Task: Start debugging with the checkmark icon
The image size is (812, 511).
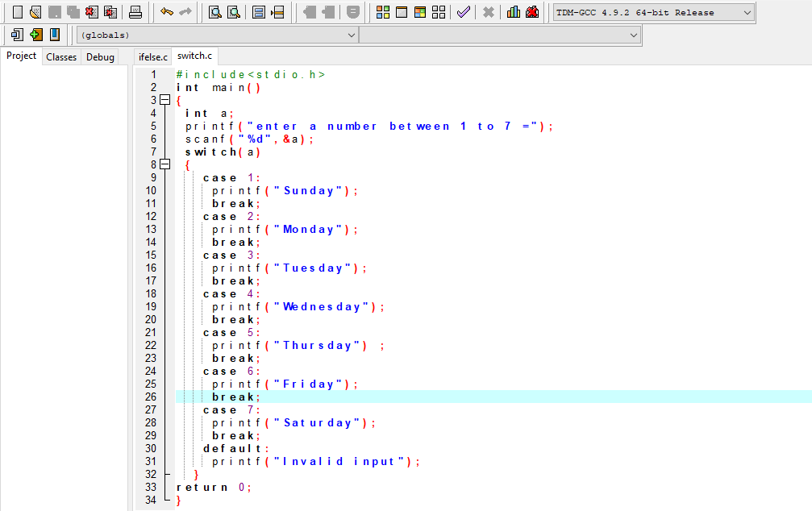Action: click(x=463, y=11)
